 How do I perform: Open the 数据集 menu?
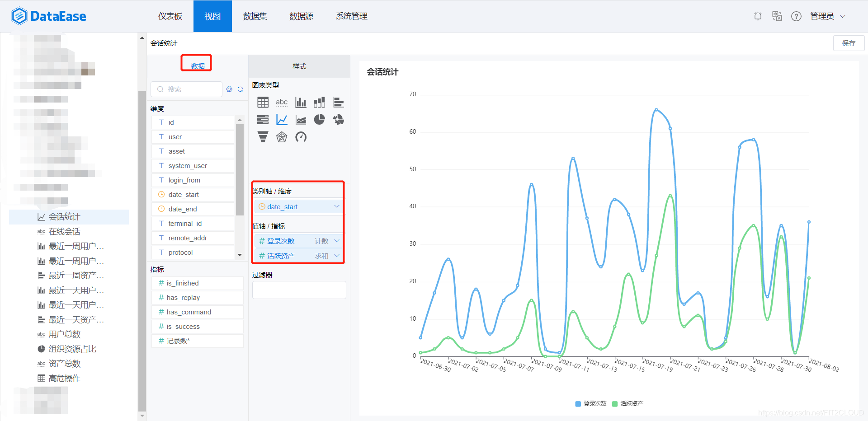(x=255, y=16)
